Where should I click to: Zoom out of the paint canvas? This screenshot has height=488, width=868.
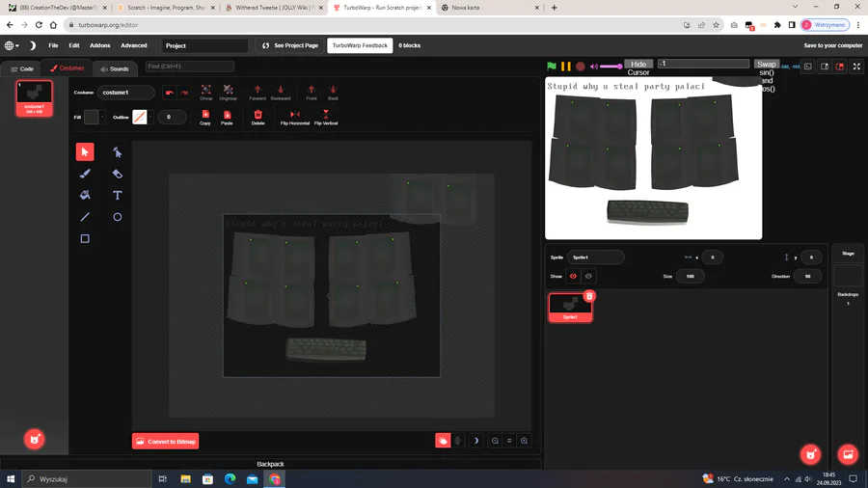[x=495, y=441]
